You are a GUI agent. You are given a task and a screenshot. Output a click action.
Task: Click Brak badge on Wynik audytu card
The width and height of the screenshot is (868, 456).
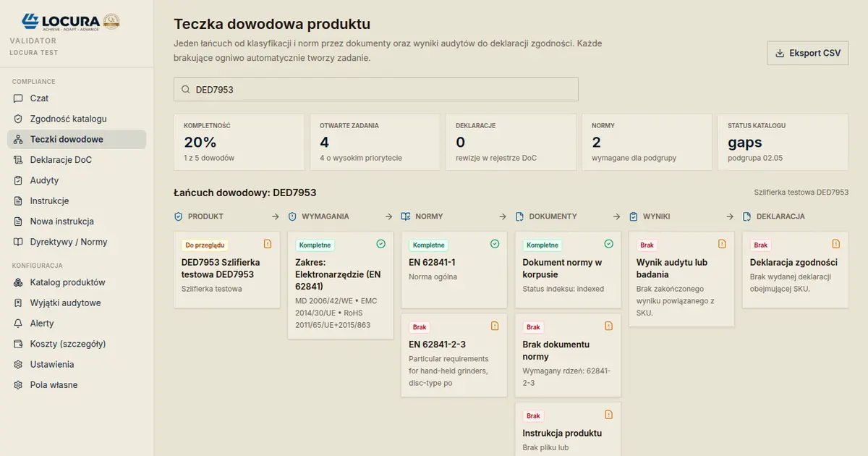(x=647, y=245)
